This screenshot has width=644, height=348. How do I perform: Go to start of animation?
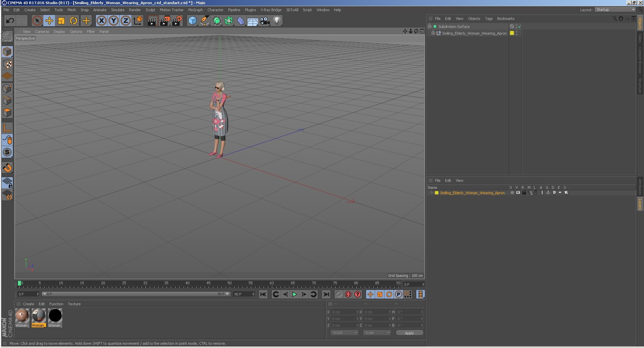coord(263,294)
